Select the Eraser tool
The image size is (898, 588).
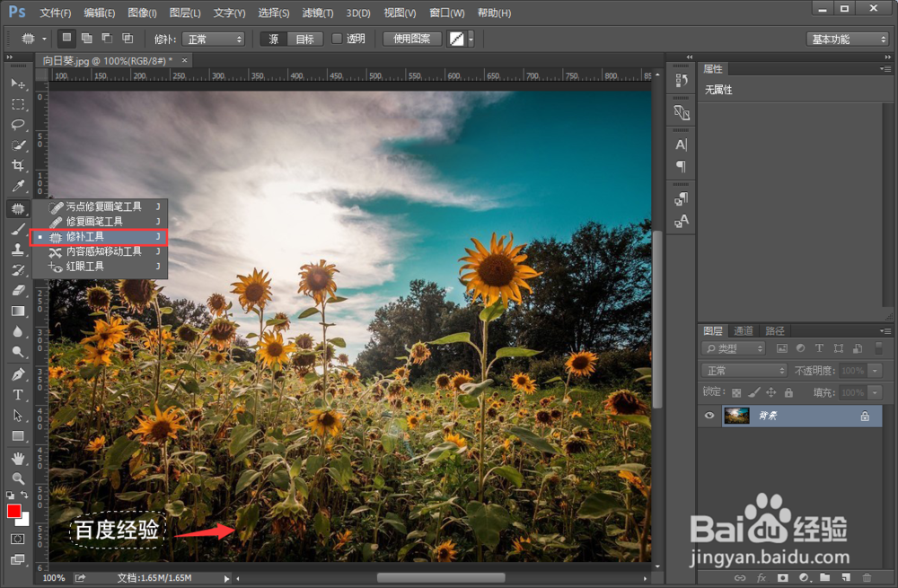[18, 290]
